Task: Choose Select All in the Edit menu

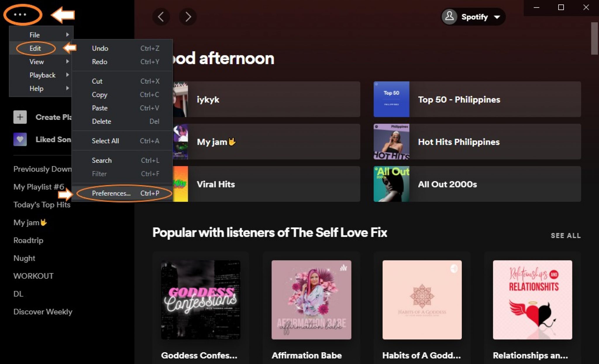Action: point(105,141)
